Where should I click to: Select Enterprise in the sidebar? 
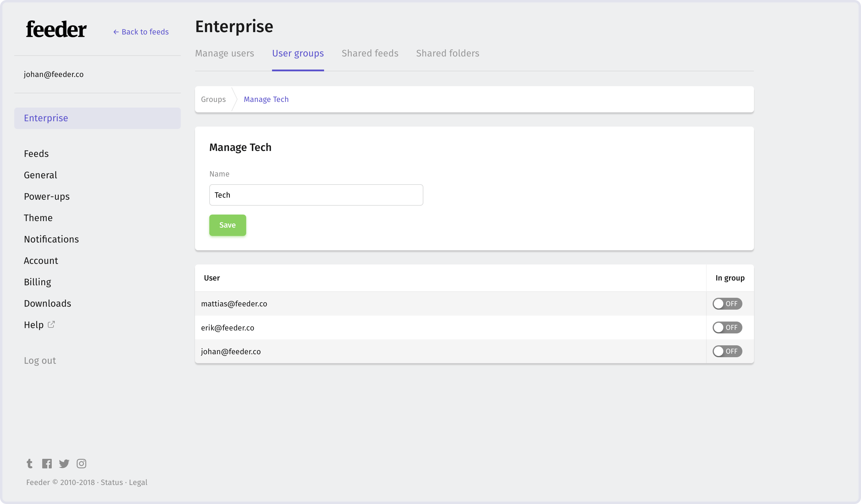(98, 118)
